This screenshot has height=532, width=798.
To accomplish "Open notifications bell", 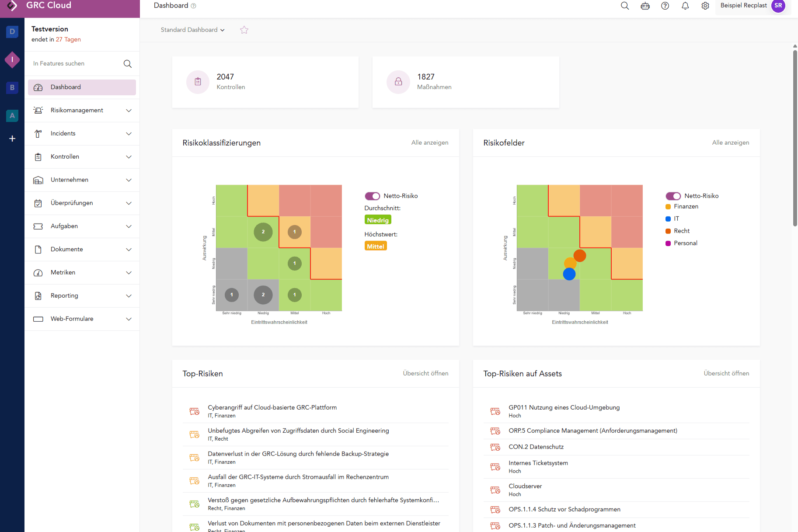I will pyautogui.click(x=685, y=6).
